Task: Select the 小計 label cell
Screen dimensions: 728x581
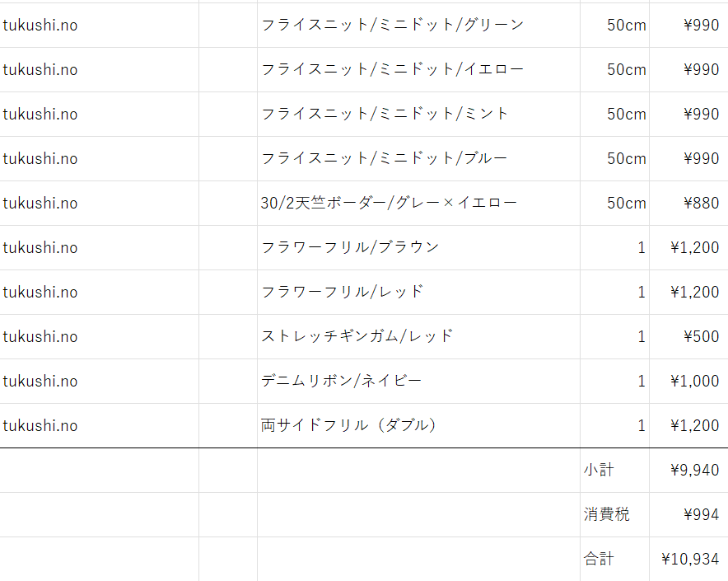Action: (614, 471)
